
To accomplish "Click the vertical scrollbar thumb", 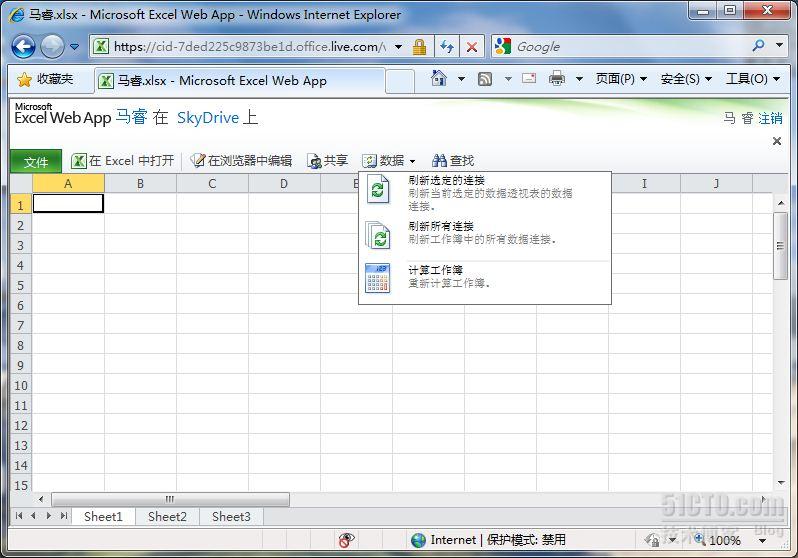I will 780,246.
